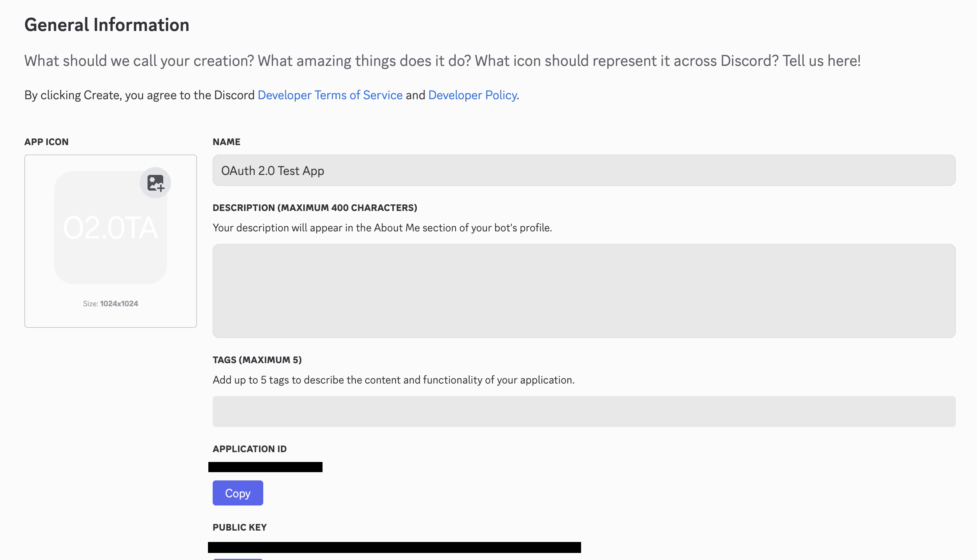977x560 pixels.
Task: Click the APP ICON label
Action: pos(46,142)
